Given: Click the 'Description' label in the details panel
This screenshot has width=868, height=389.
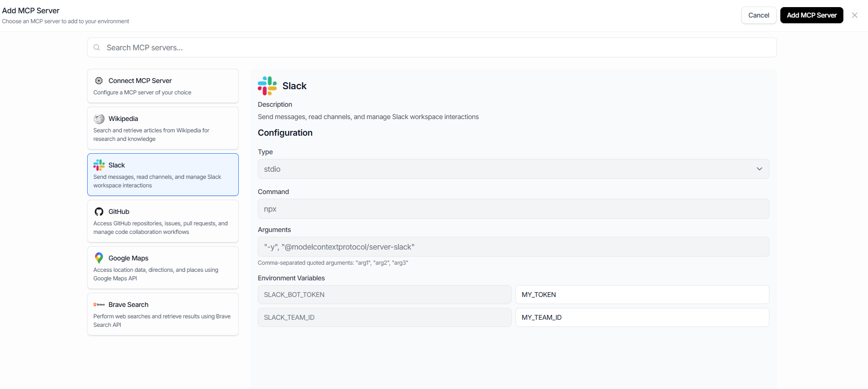Looking at the screenshot, I should tap(275, 104).
